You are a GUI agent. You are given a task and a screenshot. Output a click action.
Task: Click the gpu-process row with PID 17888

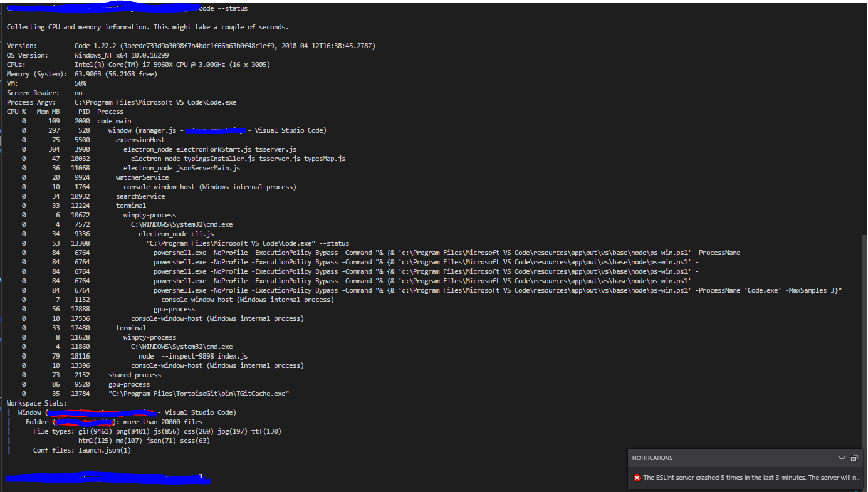108,310
